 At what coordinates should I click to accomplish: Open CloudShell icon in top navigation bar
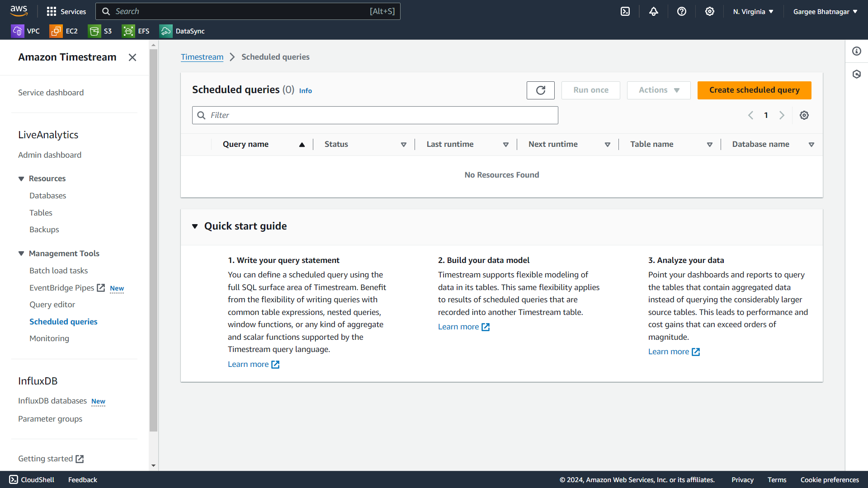coord(625,12)
